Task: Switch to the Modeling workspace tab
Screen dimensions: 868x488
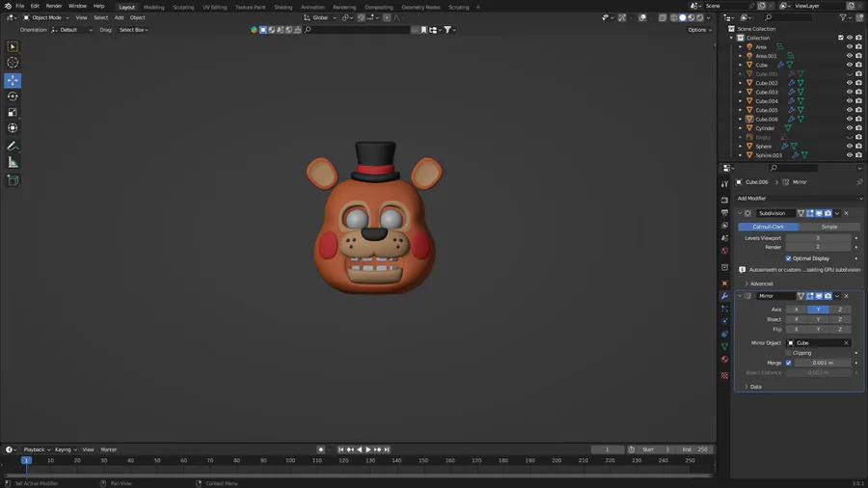Action: coord(154,7)
